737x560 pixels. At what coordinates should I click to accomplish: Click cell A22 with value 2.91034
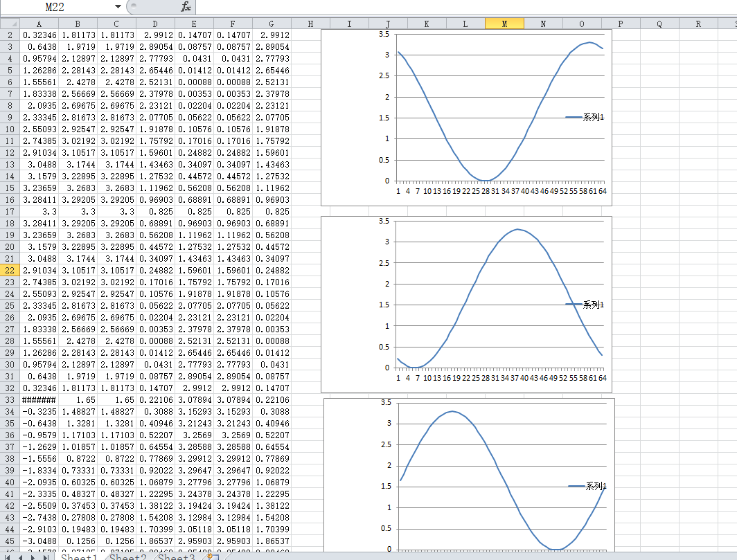(39, 270)
